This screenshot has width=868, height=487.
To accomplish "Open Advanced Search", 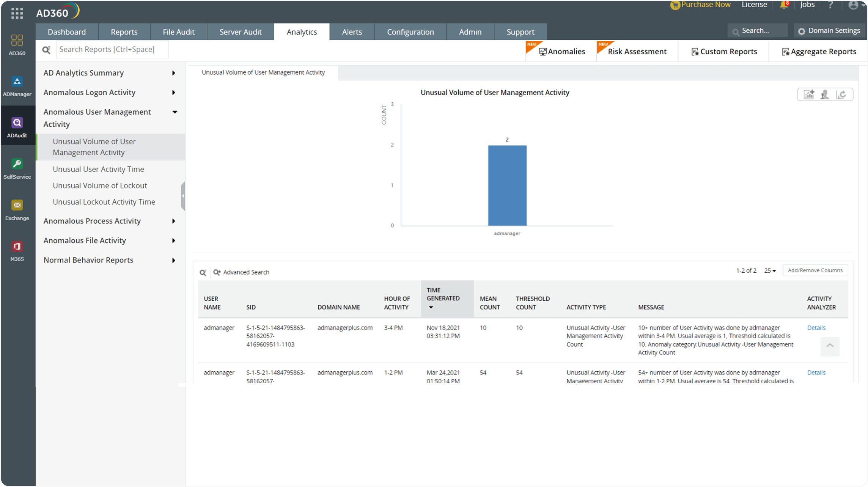I will 246,272.
